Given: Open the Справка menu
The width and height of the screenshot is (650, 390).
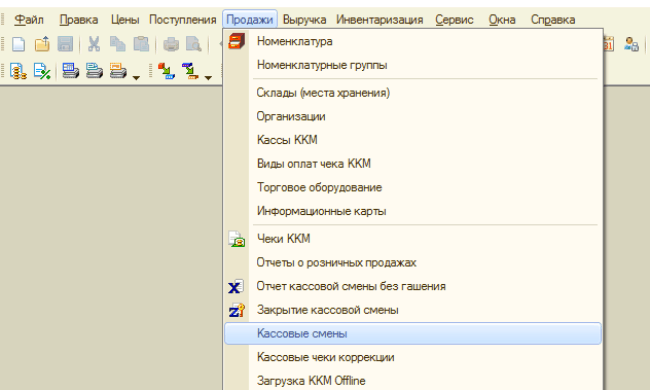Looking at the screenshot, I should coord(553,19).
